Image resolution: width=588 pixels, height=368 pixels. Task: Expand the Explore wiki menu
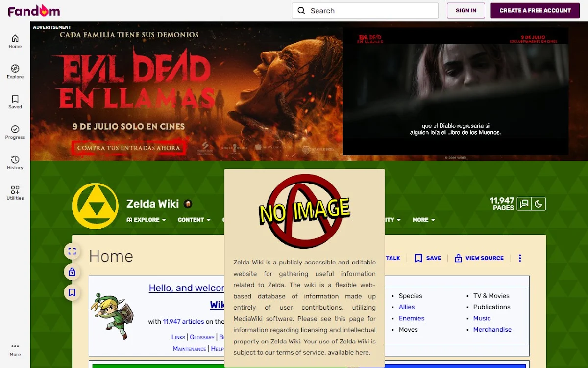[147, 220]
